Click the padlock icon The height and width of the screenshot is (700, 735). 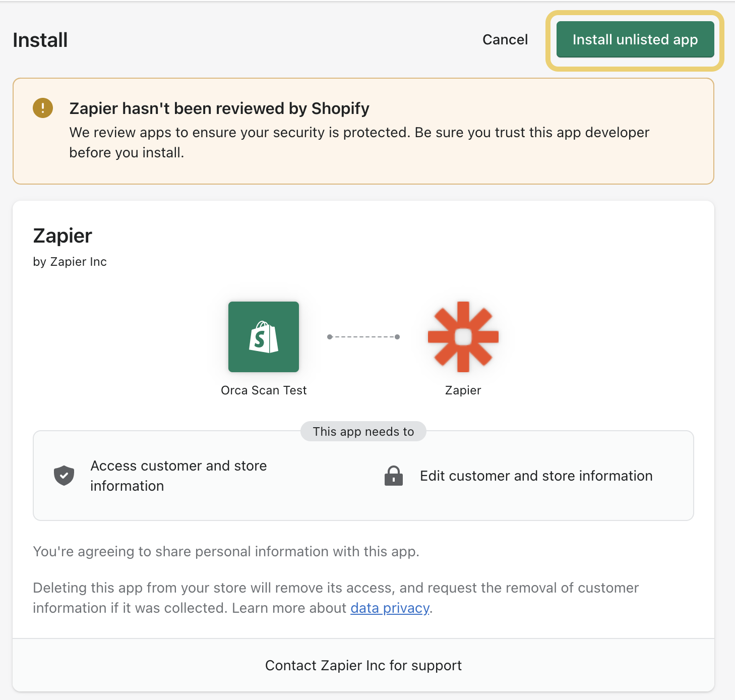pyautogui.click(x=394, y=476)
